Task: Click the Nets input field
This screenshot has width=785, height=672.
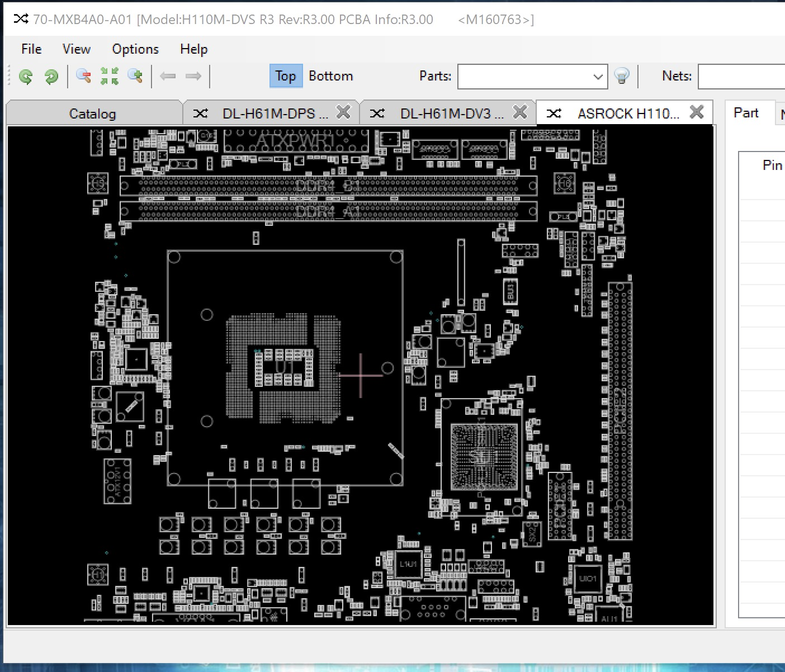Action: [x=741, y=77]
